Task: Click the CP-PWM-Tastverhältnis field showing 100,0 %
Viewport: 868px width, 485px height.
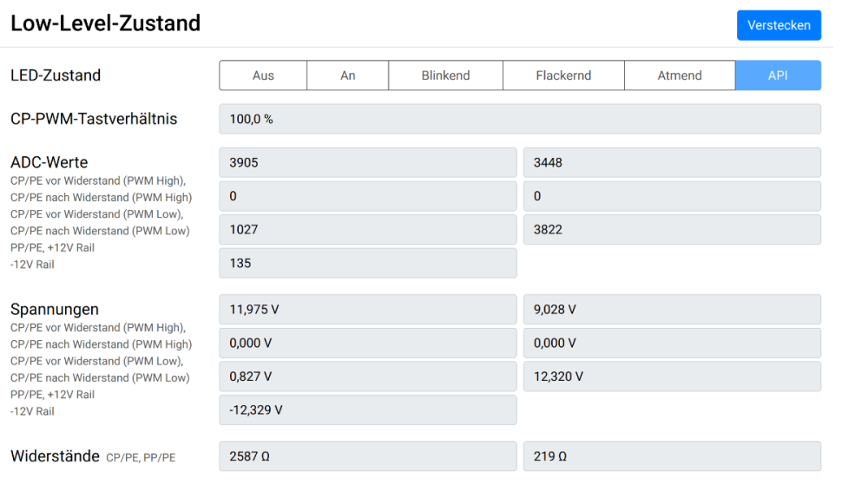Action: pyautogui.click(x=520, y=119)
